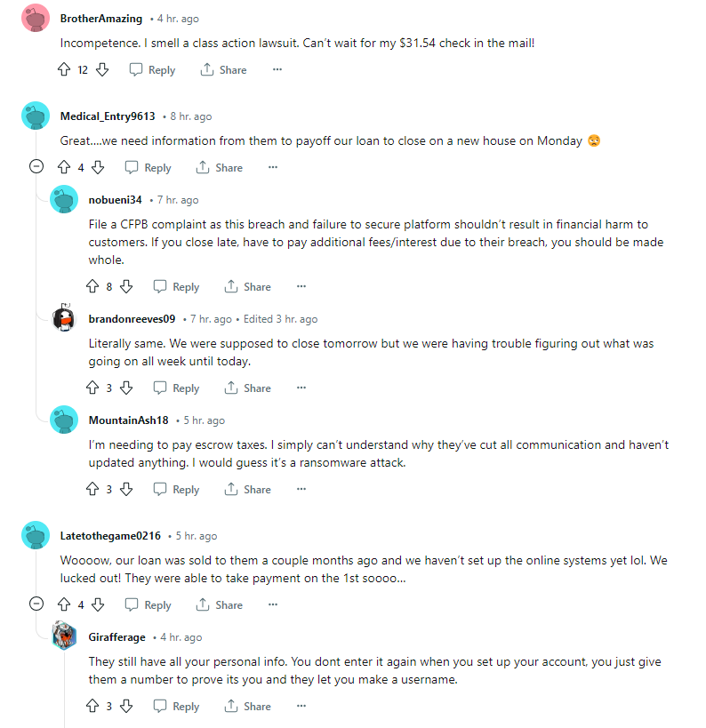The height and width of the screenshot is (728, 706).
Task: Downvote brandonreeves09's reply
Action: pyautogui.click(x=126, y=388)
